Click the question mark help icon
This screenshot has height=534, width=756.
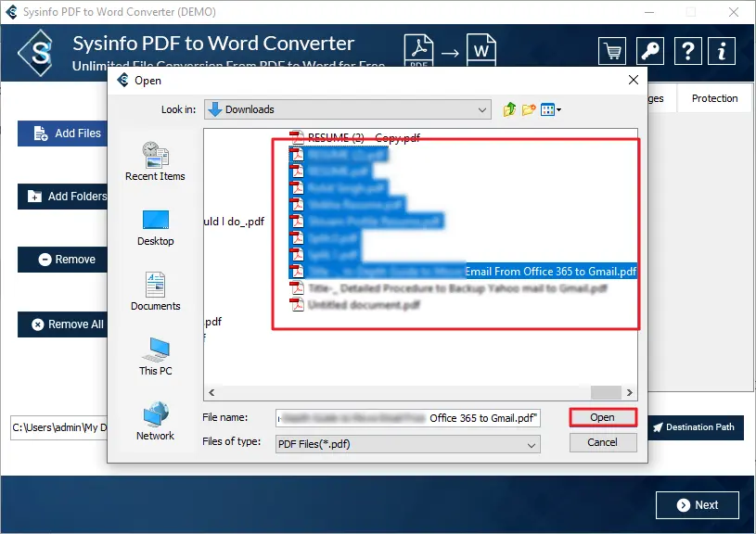coord(687,51)
